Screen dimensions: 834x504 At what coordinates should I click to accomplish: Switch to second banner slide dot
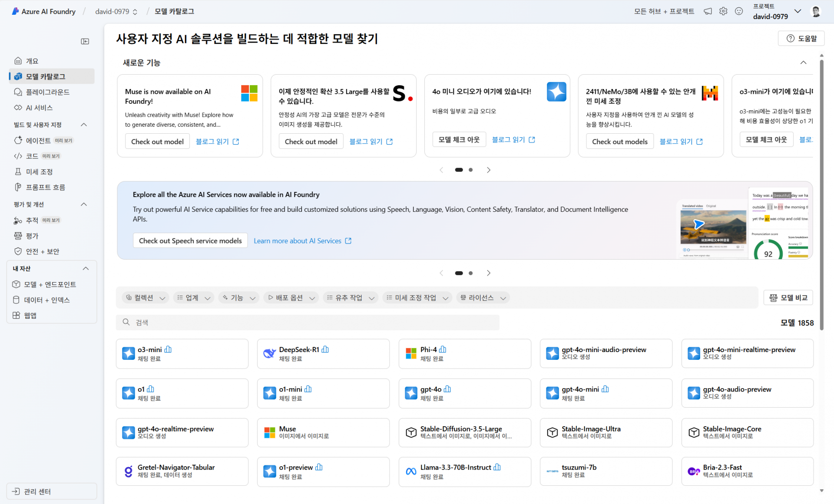coord(470,273)
